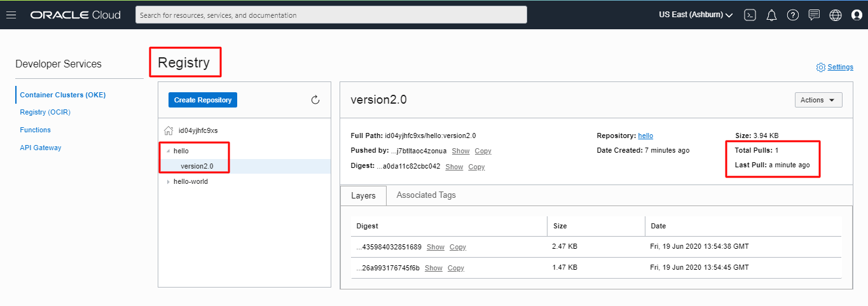Open the support chat icon

point(814,15)
